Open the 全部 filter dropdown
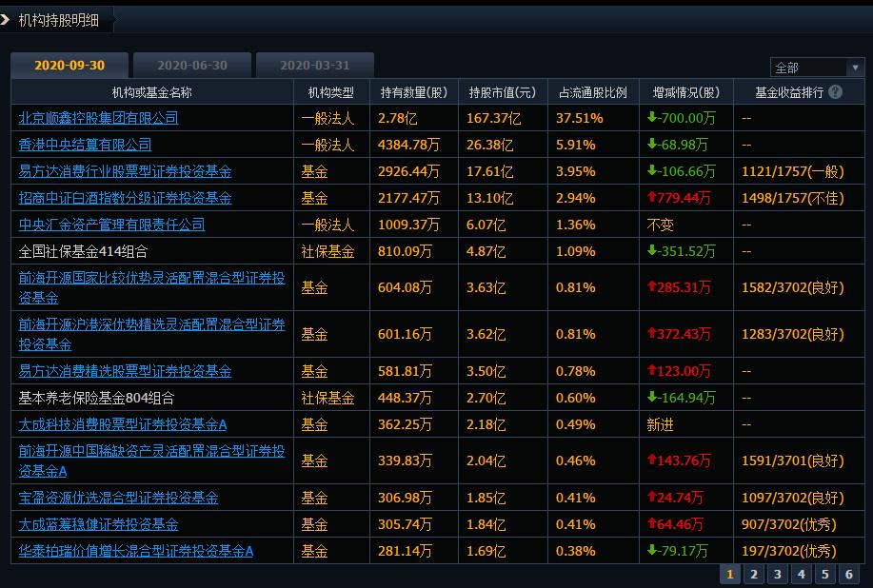 817,68
